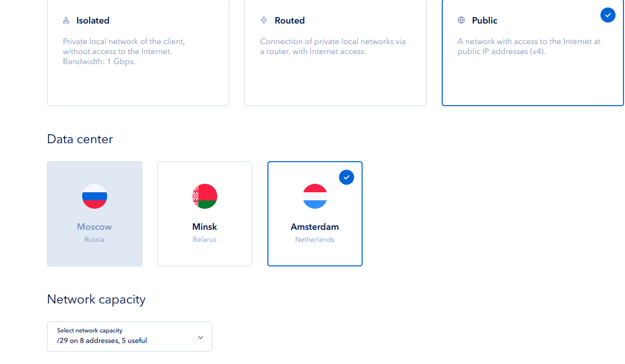The width and height of the screenshot is (625, 364).
Task: Click the Public network globe icon
Action: coord(461,21)
